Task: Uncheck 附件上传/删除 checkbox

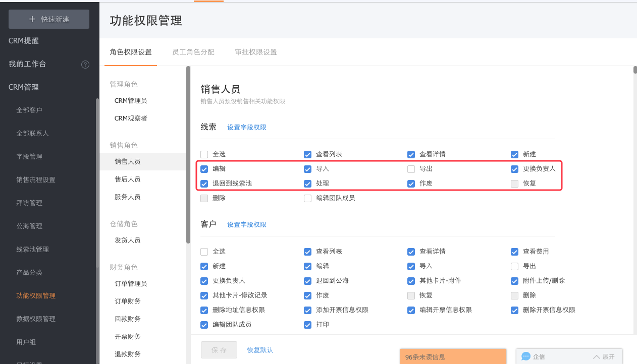Action: pyautogui.click(x=515, y=281)
